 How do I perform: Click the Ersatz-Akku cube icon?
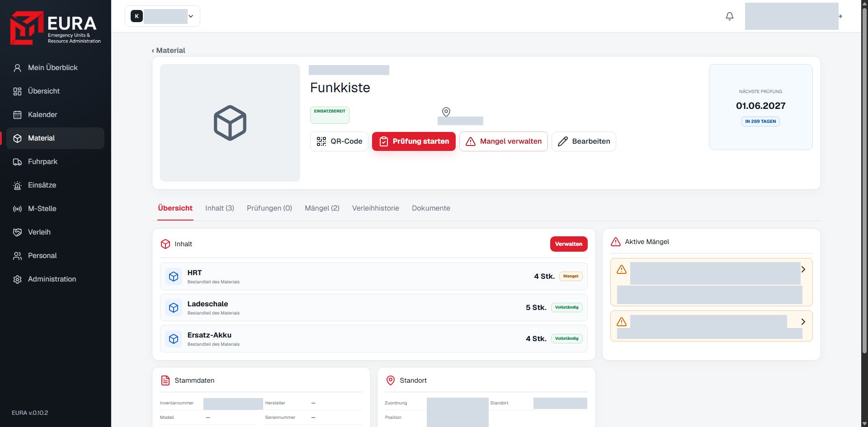tap(174, 339)
